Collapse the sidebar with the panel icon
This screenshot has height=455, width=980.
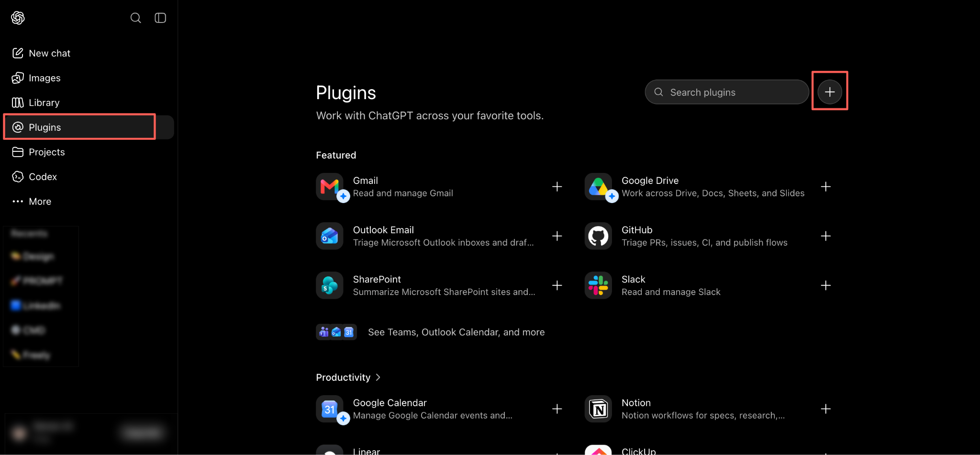point(160,18)
